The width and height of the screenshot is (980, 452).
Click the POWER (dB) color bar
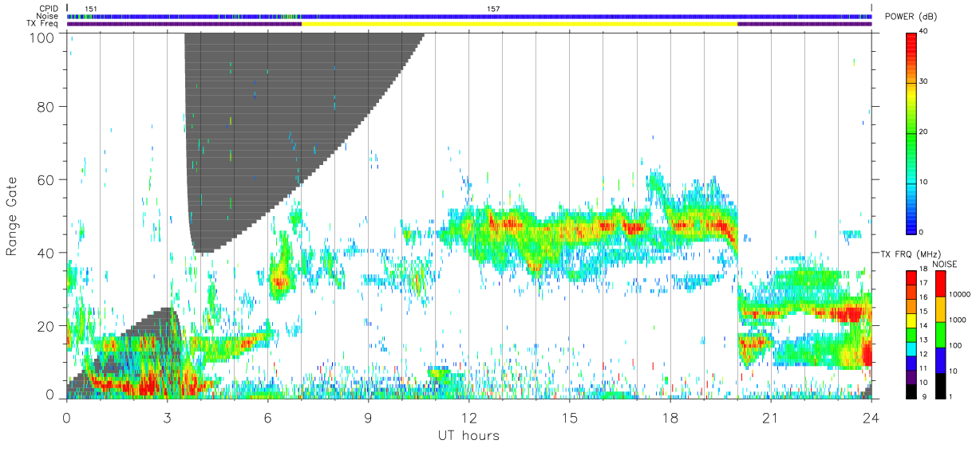point(911,132)
